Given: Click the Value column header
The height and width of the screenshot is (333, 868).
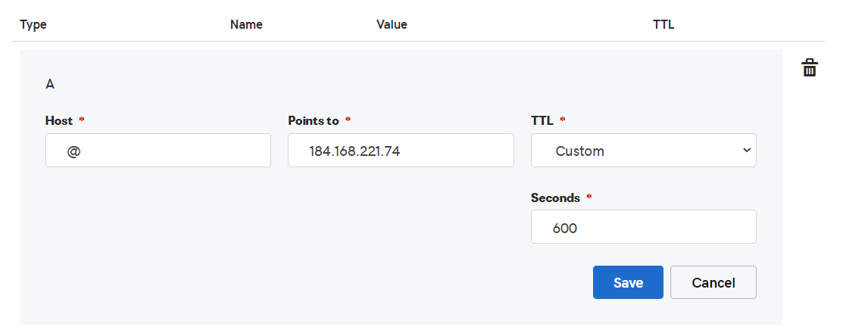Looking at the screenshot, I should pyautogui.click(x=392, y=24).
